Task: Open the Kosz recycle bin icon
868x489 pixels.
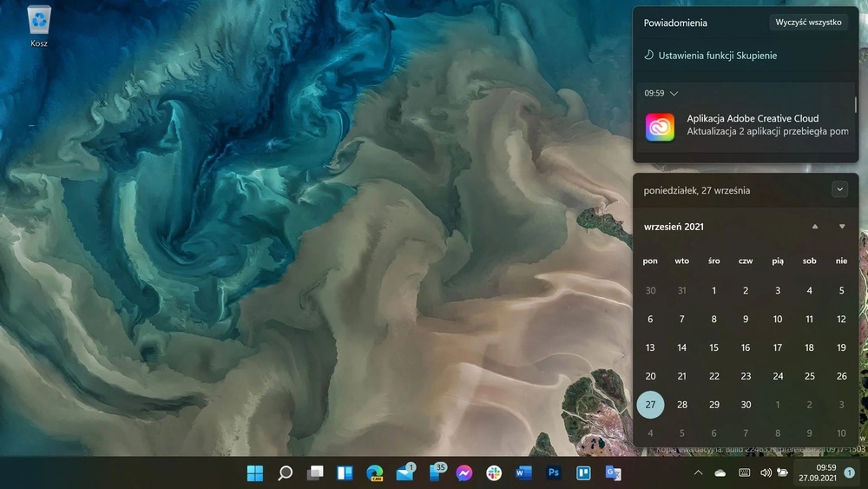Action: (x=39, y=26)
